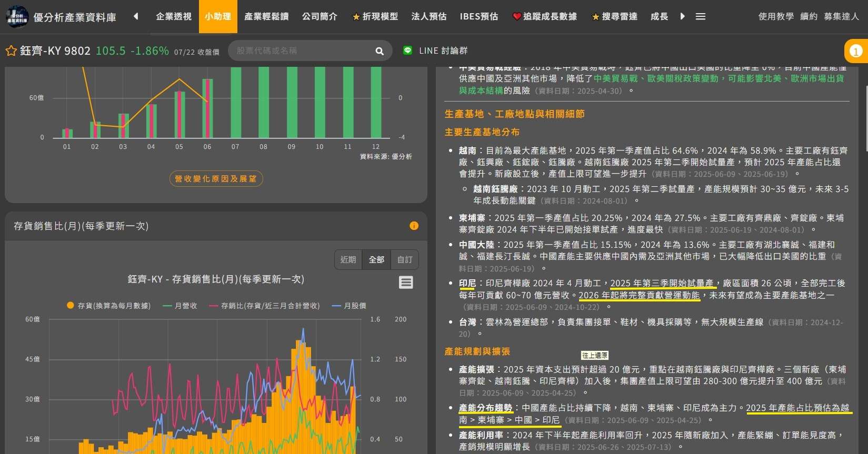
Task: Open LINE 討論群 link
Action: point(443,51)
